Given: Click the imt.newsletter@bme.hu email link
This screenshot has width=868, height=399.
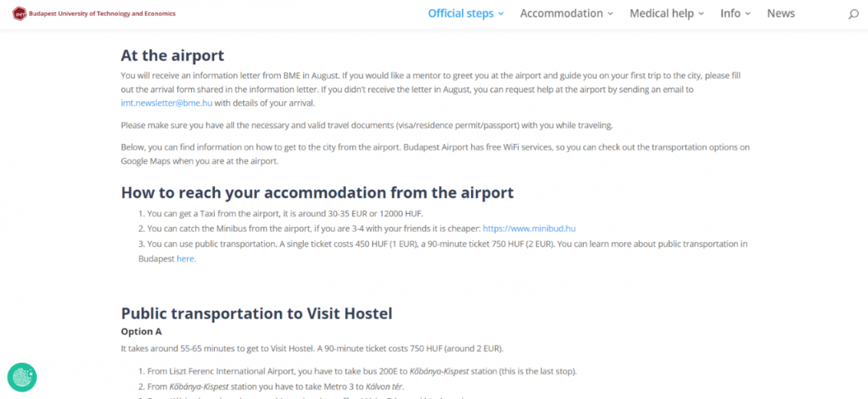Looking at the screenshot, I should tap(166, 103).
